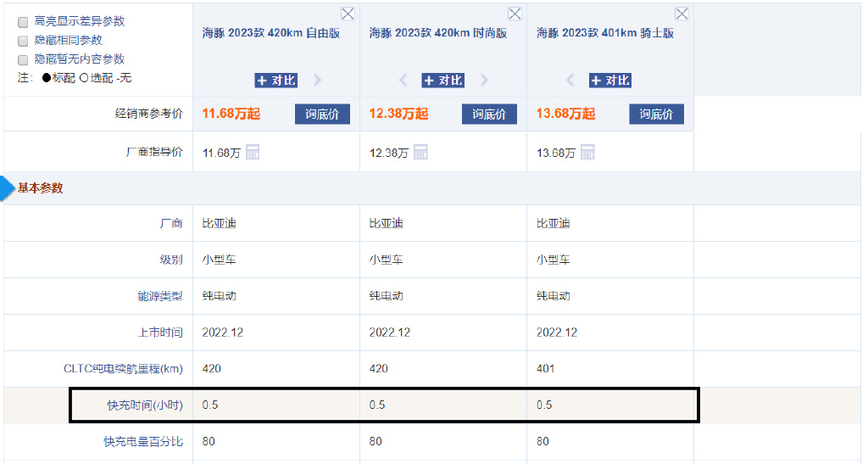
Task: Add 420km 自由版 to 对比
Action: coord(276,81)
